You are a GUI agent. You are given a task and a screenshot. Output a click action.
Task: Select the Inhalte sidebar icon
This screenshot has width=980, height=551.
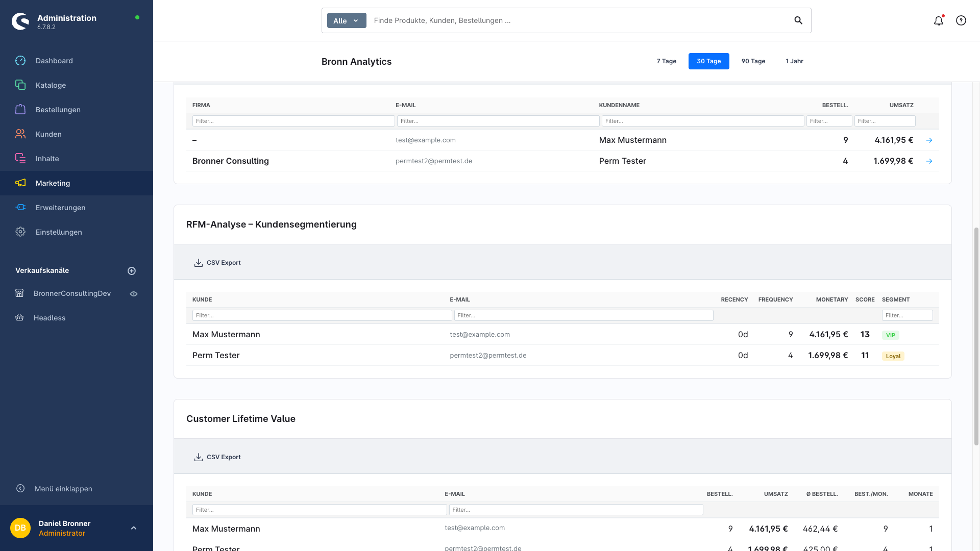20,158
